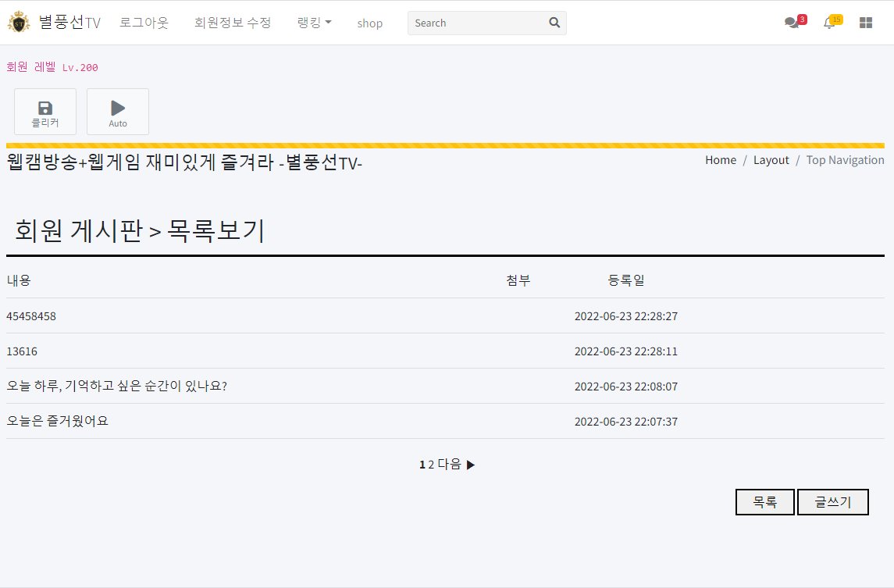This screenshot has width=894, height=588.
Task: Open the chat messages icon
Action: pos(792,23)
